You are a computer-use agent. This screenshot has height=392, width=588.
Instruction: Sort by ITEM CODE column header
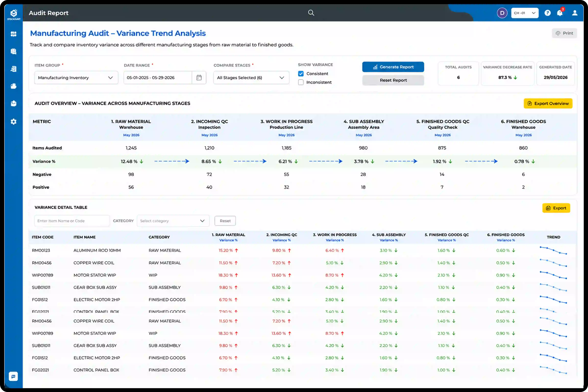click(x=42, y=237)
